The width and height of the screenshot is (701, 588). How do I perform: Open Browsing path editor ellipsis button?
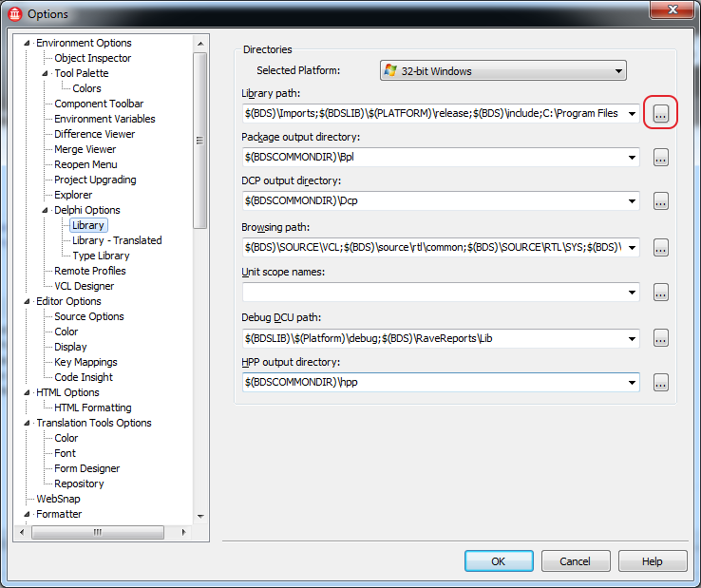(x=660, y=247)
